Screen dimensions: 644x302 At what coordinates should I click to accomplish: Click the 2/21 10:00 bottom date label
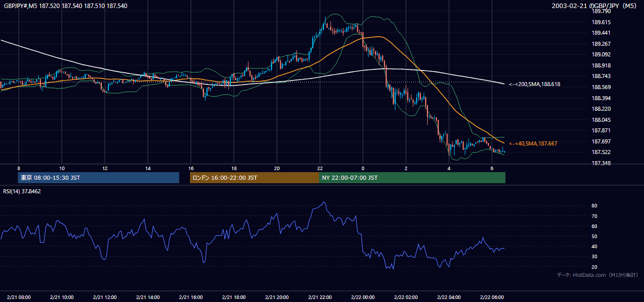61,297
